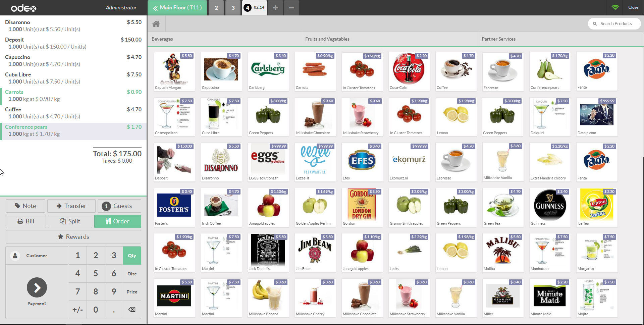Select the Disaronno order line
Screen dimensions: 644x325
[x=73, y=25]
